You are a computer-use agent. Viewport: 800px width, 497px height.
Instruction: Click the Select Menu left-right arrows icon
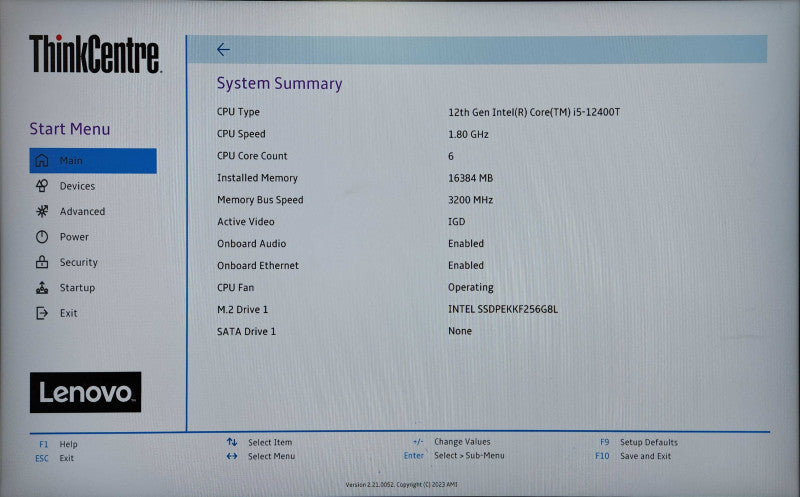click(x=232, y=456)
